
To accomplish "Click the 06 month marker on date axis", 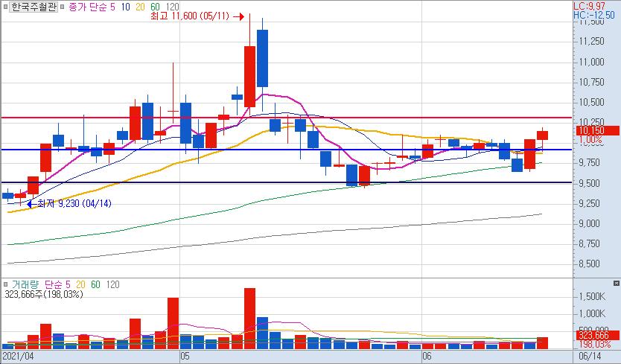I will coord(427,356).
